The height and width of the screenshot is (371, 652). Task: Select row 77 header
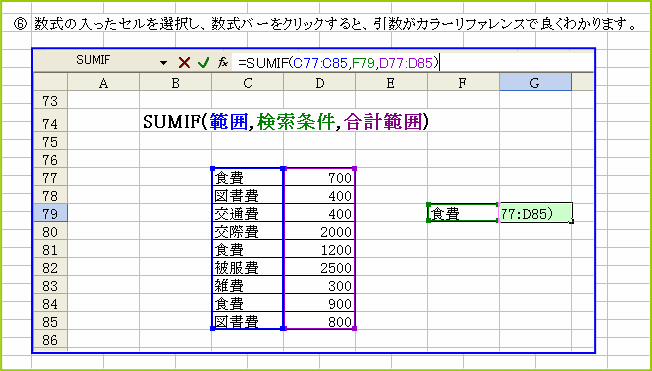point(50,178)
